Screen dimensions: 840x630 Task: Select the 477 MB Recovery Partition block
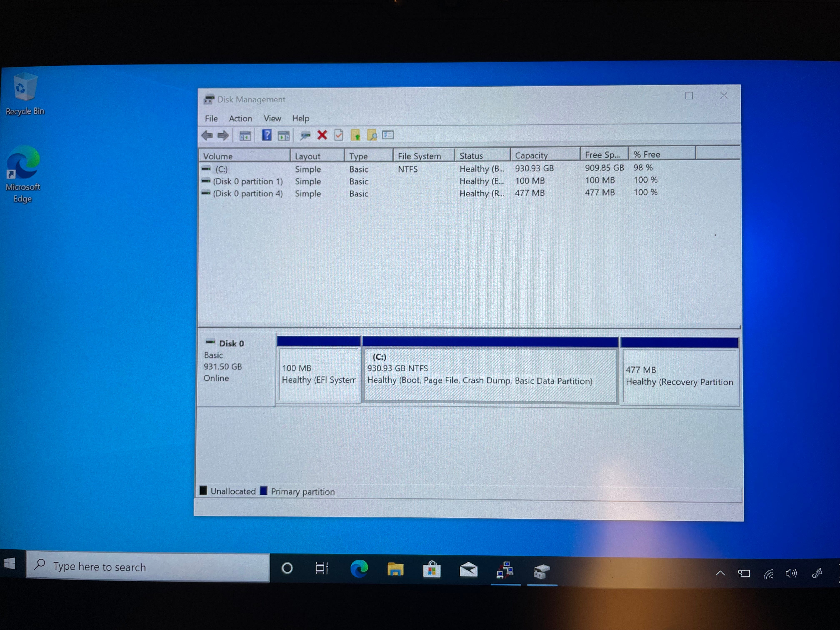[x=680, y=371]
